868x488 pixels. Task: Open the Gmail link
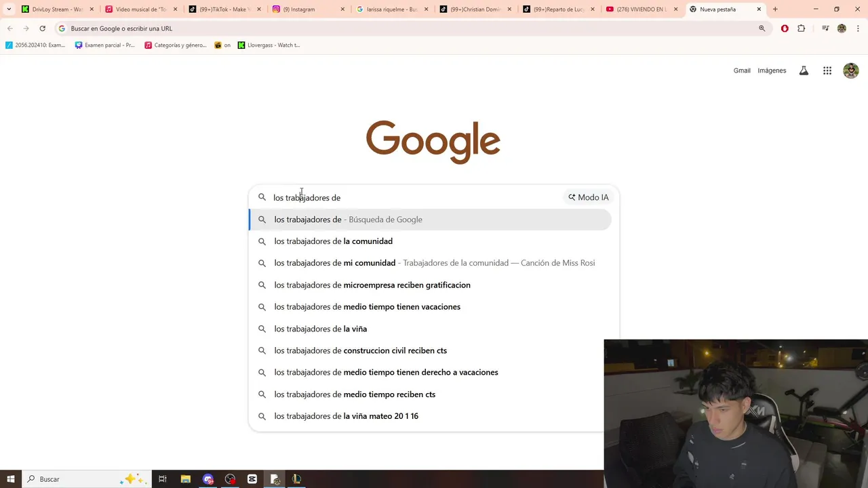742,70
